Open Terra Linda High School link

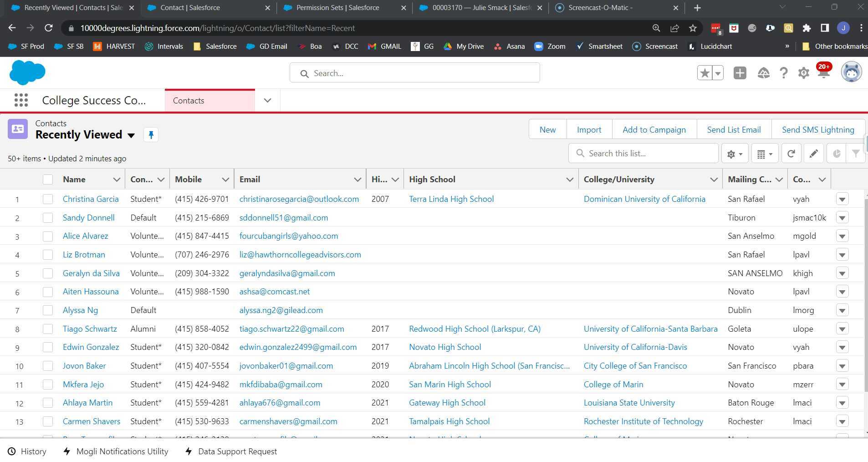point(451,199)
